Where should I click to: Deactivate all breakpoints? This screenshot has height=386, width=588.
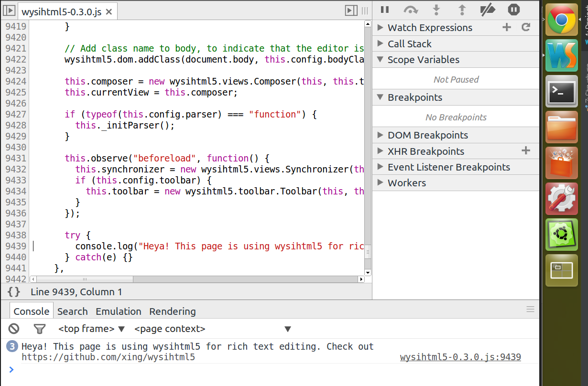pyautogui.click(x=488, y=10)
